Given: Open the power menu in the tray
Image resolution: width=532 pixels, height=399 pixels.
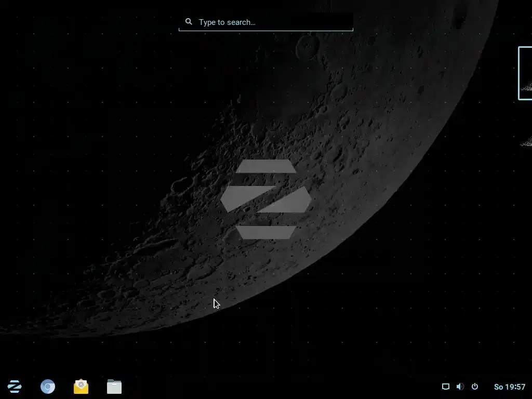Looking at the screenshot, I should [475, 387].
